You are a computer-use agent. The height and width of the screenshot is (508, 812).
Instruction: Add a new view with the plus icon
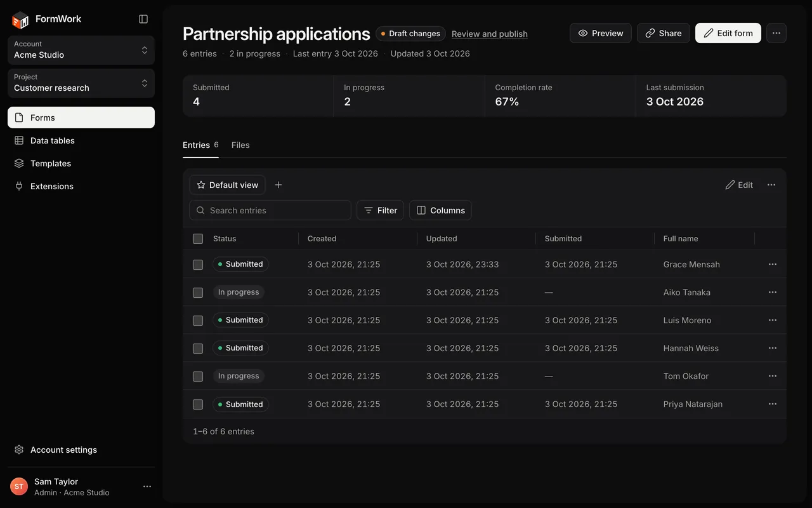[x=278, y=185]
